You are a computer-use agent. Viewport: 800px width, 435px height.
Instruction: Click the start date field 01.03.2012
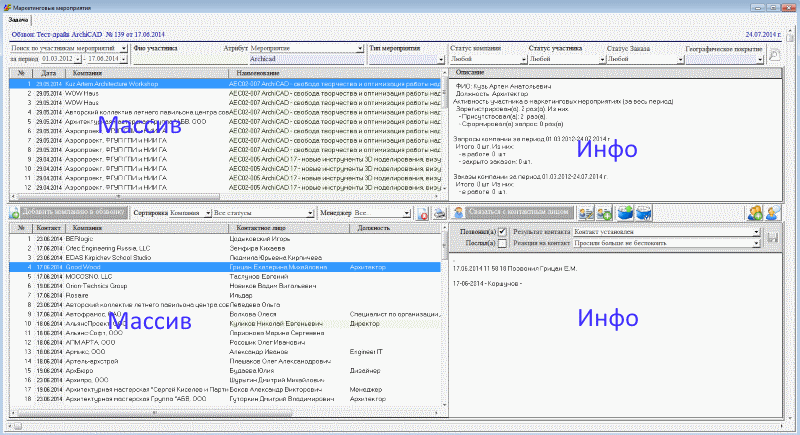[58, 59]
